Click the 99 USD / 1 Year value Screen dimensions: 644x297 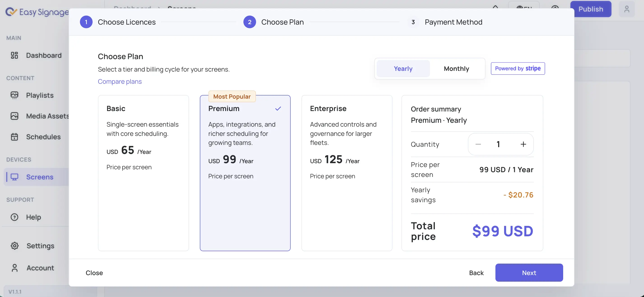click(x=506, y=170)
